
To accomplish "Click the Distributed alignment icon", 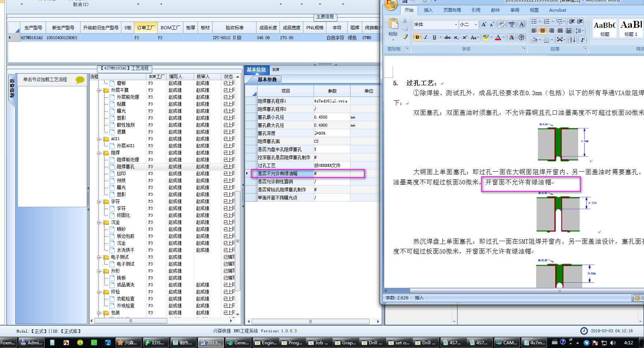I will [x=569, y=31].
